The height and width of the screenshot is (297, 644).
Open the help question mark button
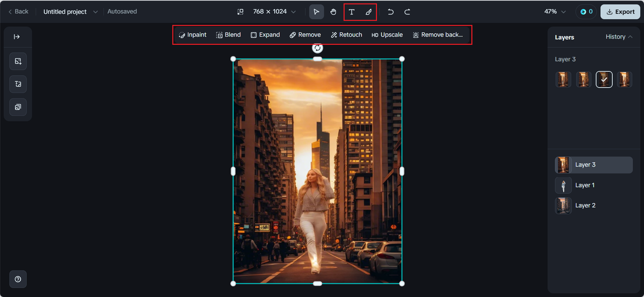coord(18,279)
